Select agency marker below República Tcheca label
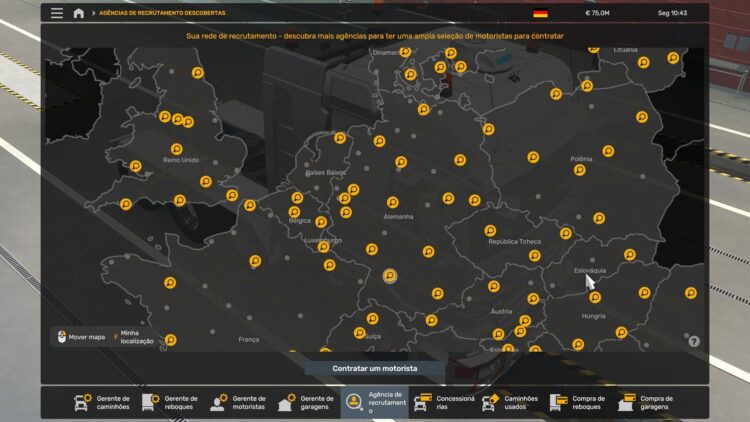The height and width of the screenshot is (422, 750). coord(535,256)
